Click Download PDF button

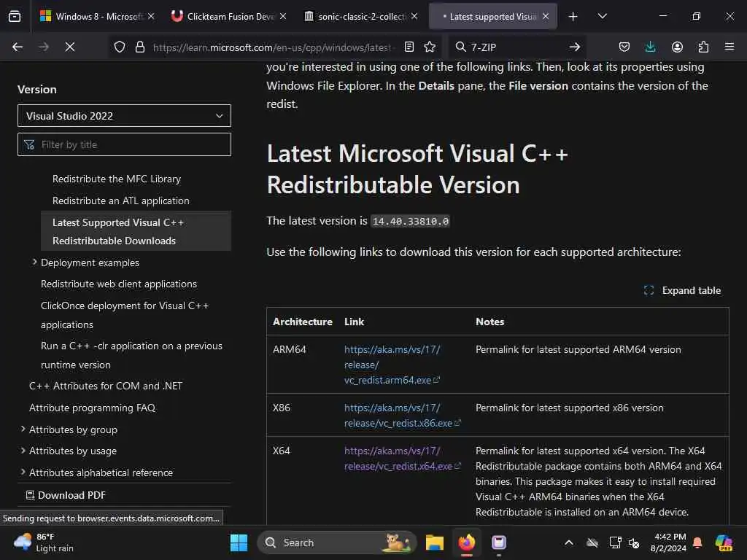coord(66,495)
